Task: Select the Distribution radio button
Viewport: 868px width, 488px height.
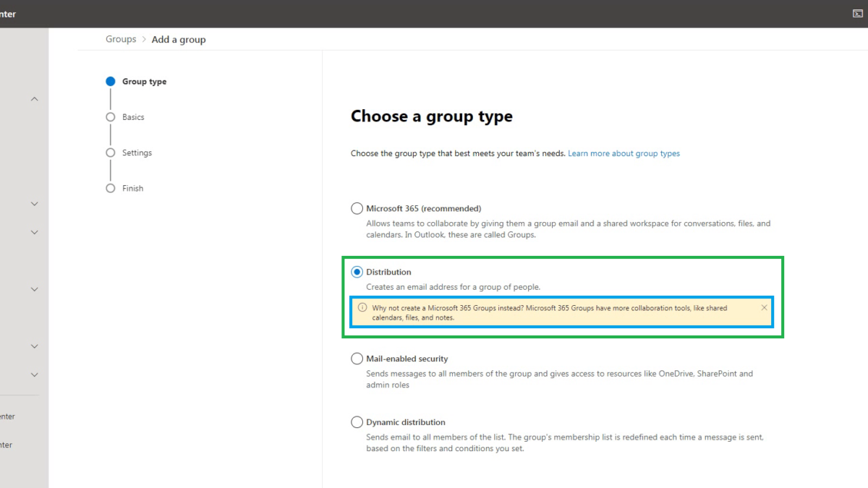Action: 357,272
